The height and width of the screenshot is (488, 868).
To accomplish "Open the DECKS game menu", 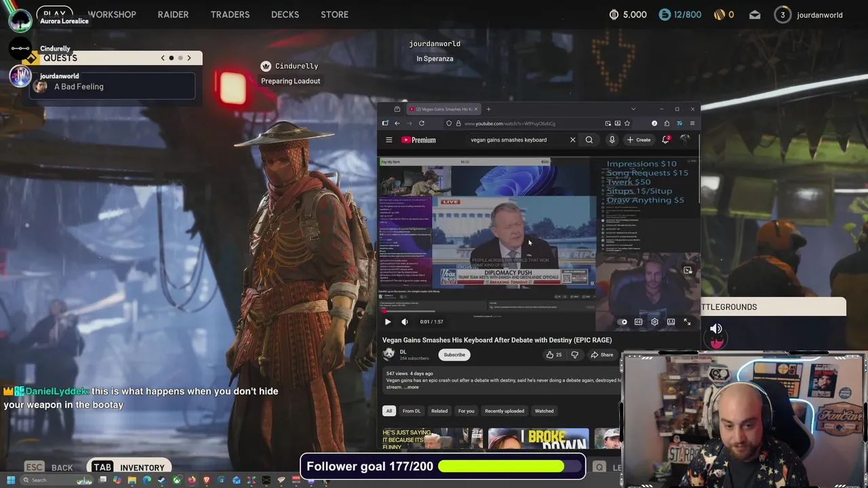I will tap(285, 14).
